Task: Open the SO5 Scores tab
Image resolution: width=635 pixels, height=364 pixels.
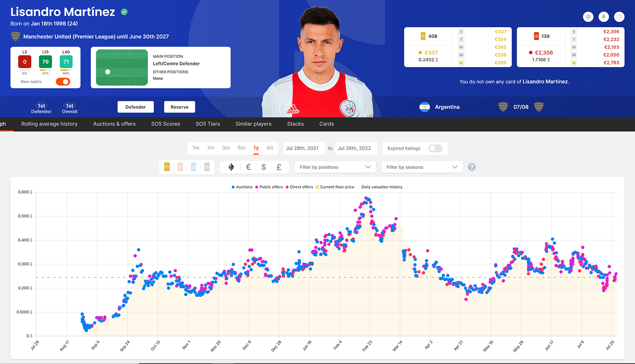Action: click(x=166, y=124)
